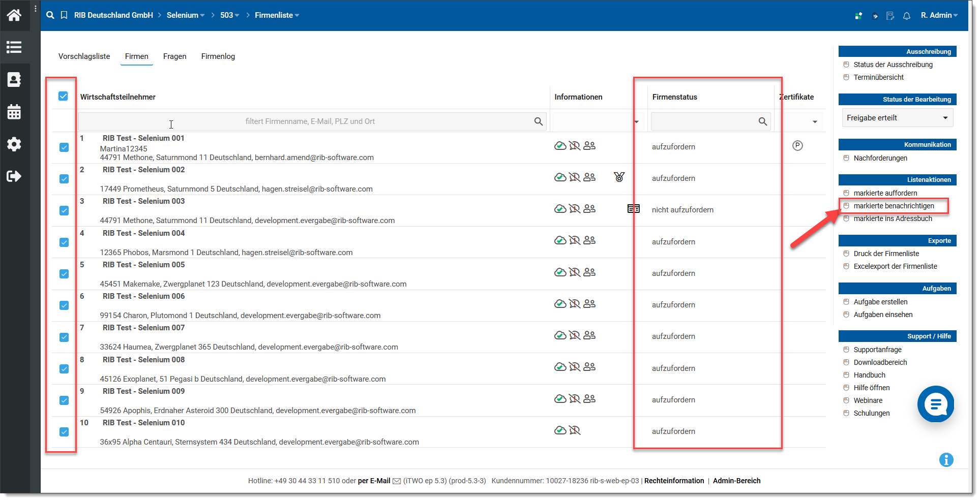The image size is (980, 501).
Task: Click the search icon in the Wirtschaftsteilnehmer filter
Action: 539,121
